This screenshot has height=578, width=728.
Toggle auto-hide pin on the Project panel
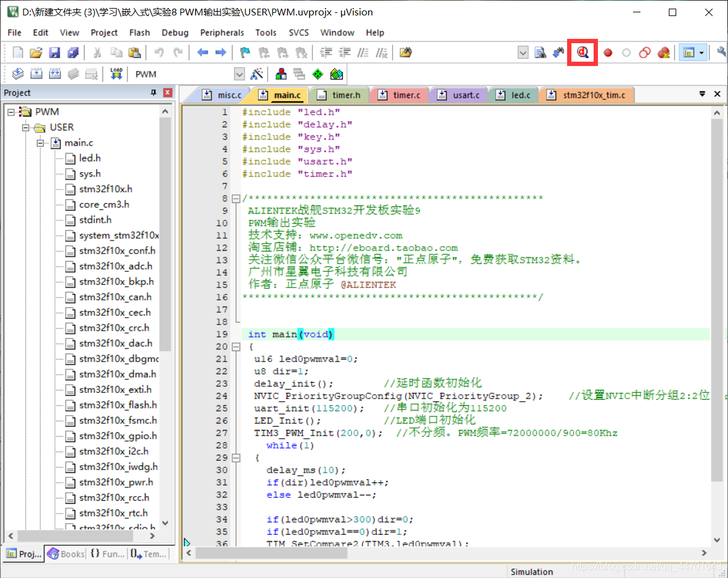[153, 93]
